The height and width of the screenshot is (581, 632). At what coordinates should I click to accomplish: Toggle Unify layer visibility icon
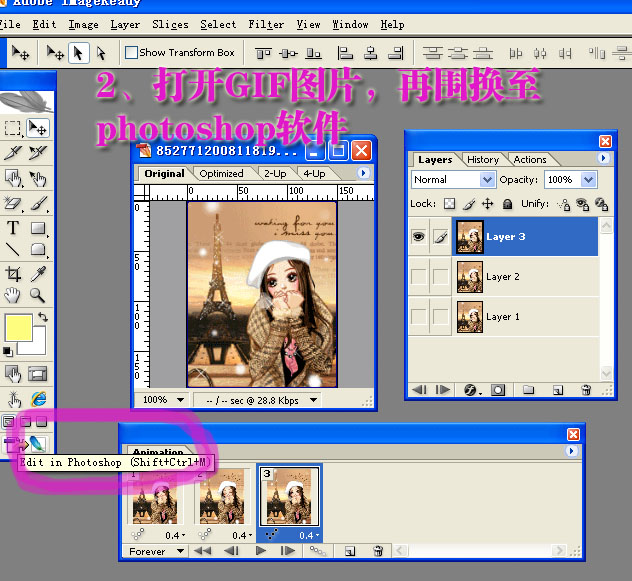coord(582,204)
